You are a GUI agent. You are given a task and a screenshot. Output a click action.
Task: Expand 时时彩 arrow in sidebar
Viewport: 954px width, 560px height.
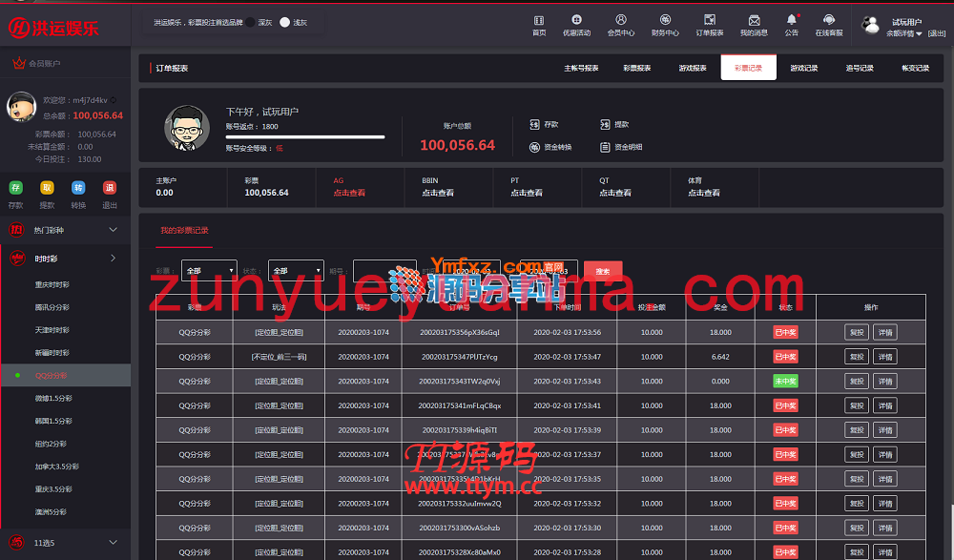tap(114, 259)
